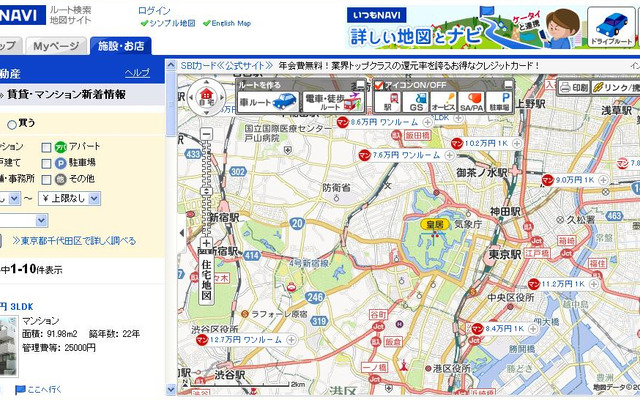Show station (駅) icons on map
This screenshot has width=640, height=400.
387,102
